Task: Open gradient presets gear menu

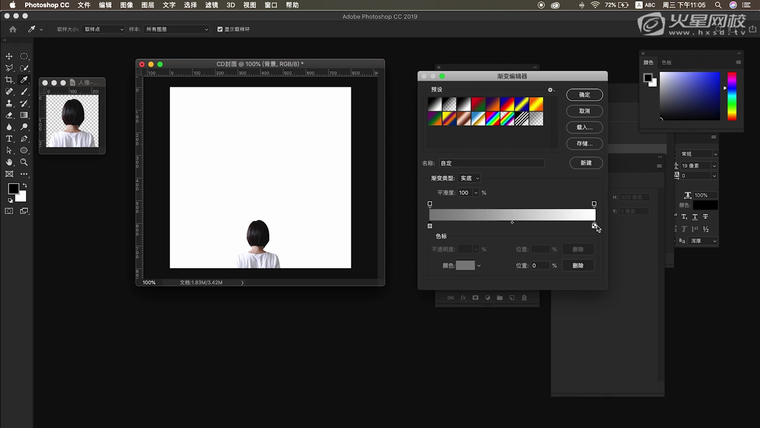Action: (x=550, y=90)
